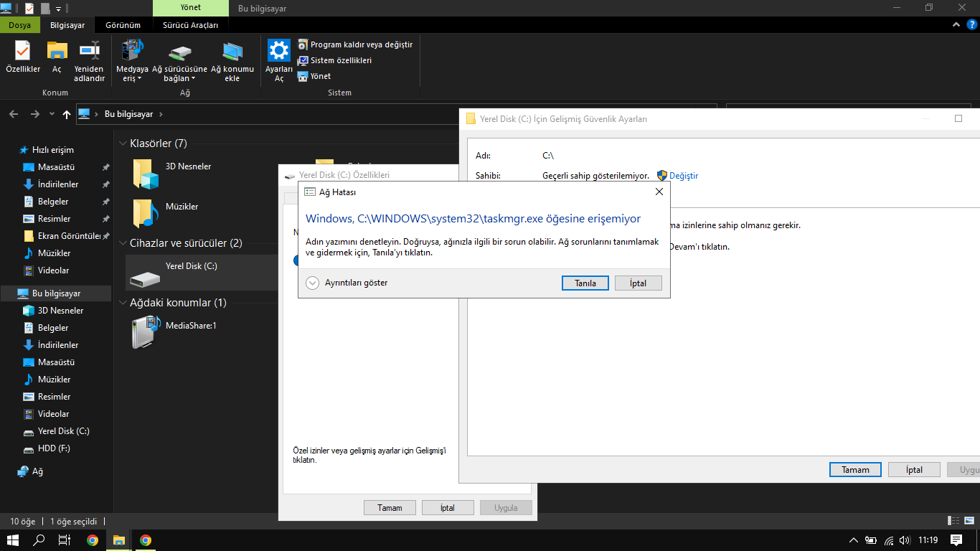Click the back navigation arrow
Viewport: 980px width, 551px height.
13,114
